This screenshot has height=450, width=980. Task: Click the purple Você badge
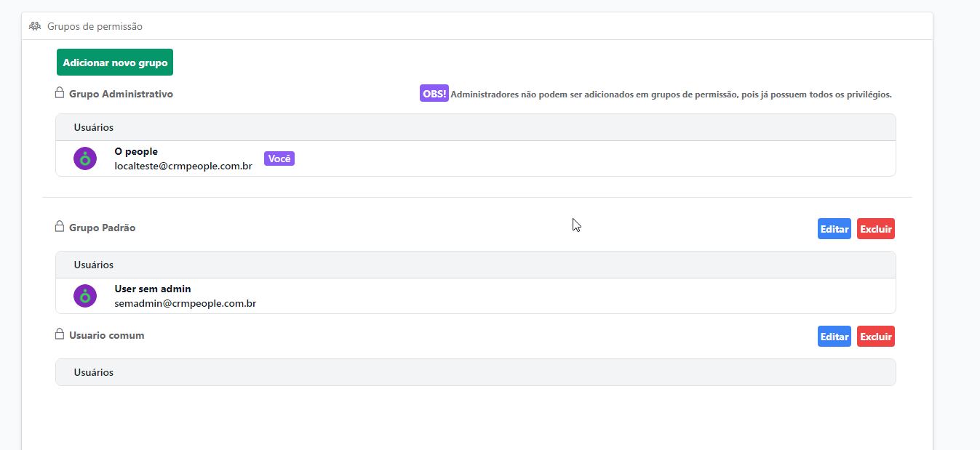click(x=279, y=158)
